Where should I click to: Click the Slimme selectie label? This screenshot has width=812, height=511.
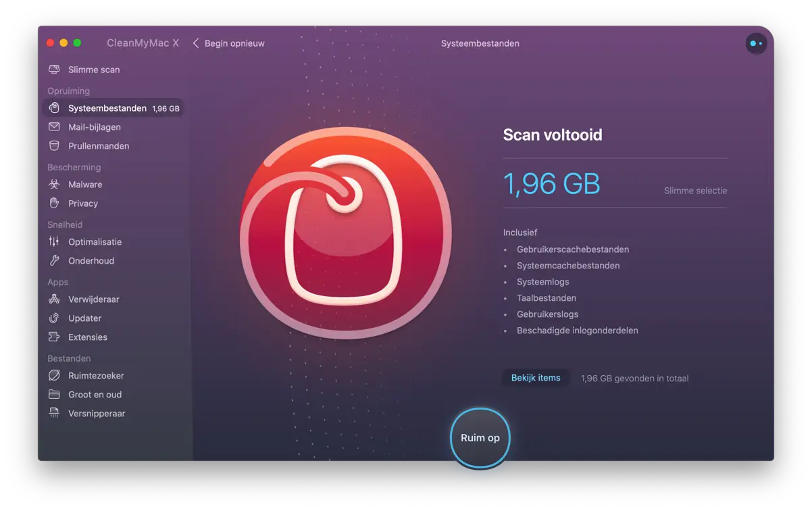696,191
